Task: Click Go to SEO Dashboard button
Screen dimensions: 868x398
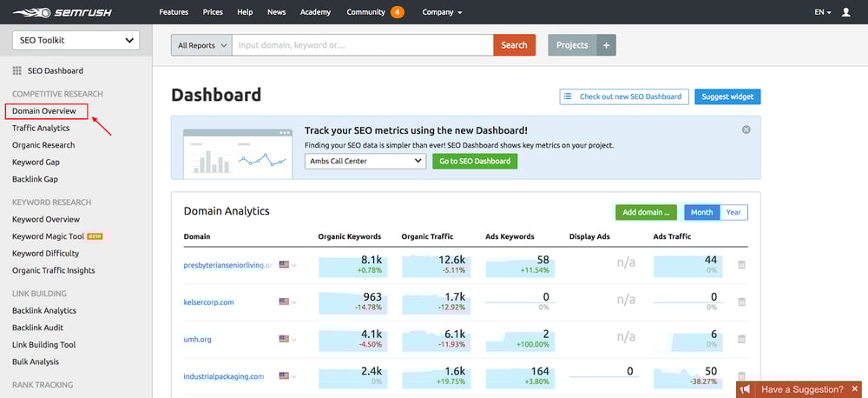Action: click(475, 162)
